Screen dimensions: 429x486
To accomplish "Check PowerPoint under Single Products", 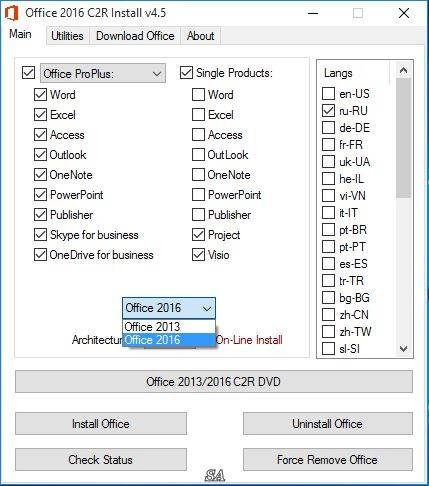I will pos(198,195).
